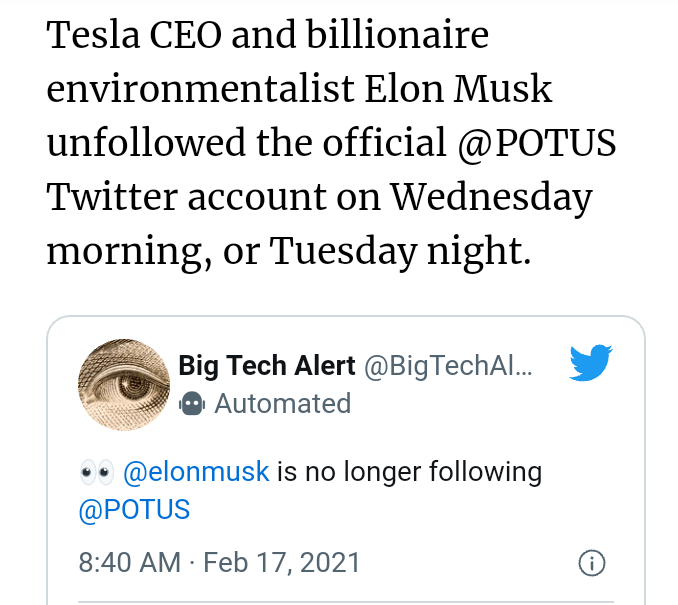Open the @elonmusk mention link
The image size is (678, 605).
(x=195, y=471)
